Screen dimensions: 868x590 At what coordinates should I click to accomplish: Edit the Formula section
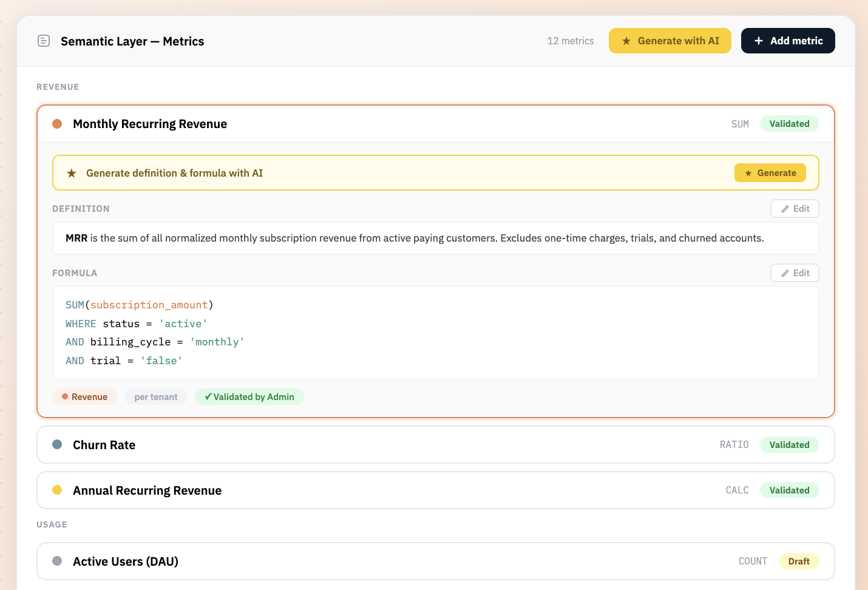pos(795,273)
